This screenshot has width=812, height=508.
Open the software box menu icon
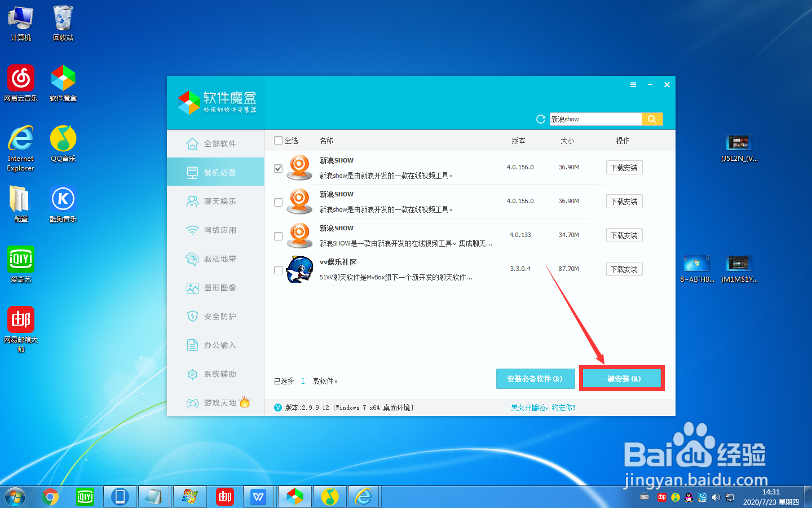coord(633,85)
